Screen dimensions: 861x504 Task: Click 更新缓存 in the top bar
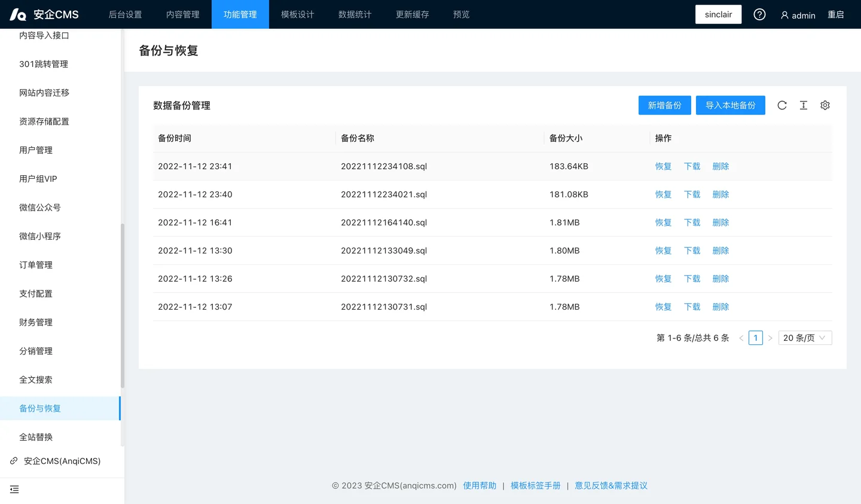(x=413, y=14)
